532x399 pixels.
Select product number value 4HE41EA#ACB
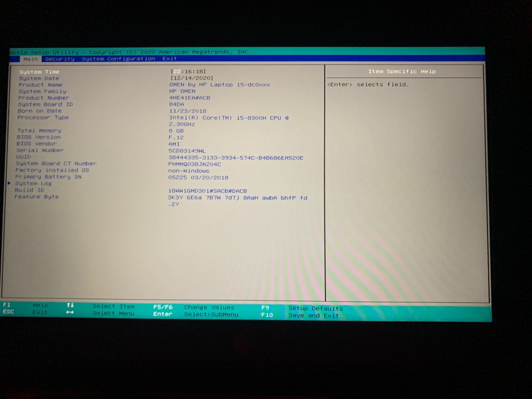click(190, 98)
